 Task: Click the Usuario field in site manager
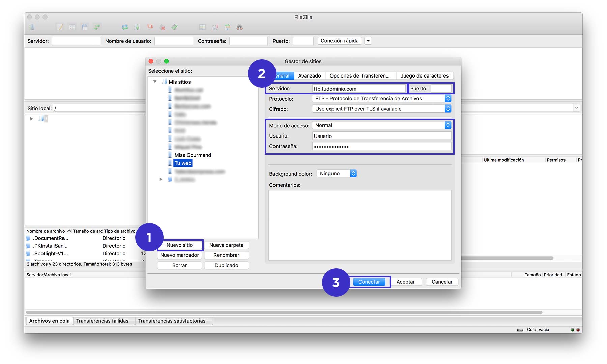(x=382, y=136)
